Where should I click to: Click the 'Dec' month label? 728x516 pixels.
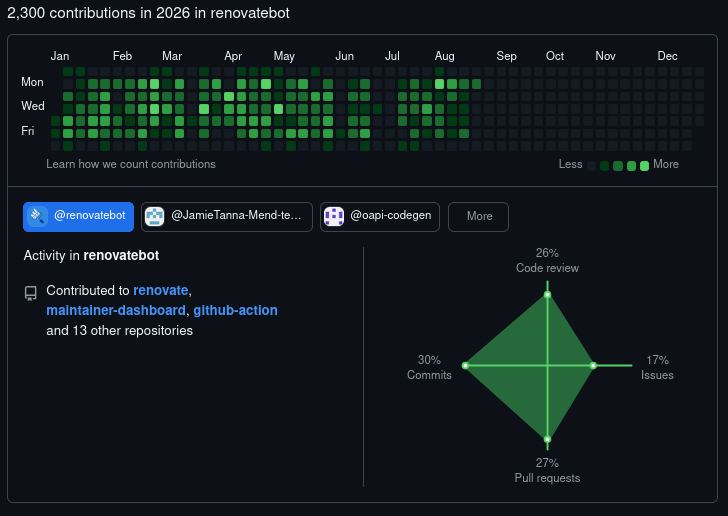click(667, 56)
